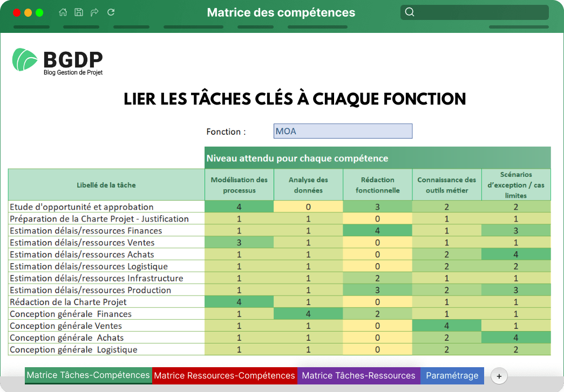The width and height of the screenshot is (564, 392).
Task: Click the Share arrow icon
Action: click(x=94, y=12)
